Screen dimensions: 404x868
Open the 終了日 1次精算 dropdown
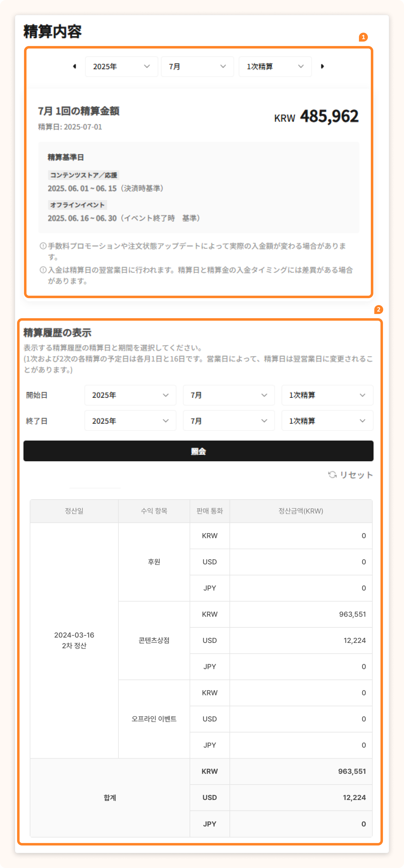click(327, 421)
